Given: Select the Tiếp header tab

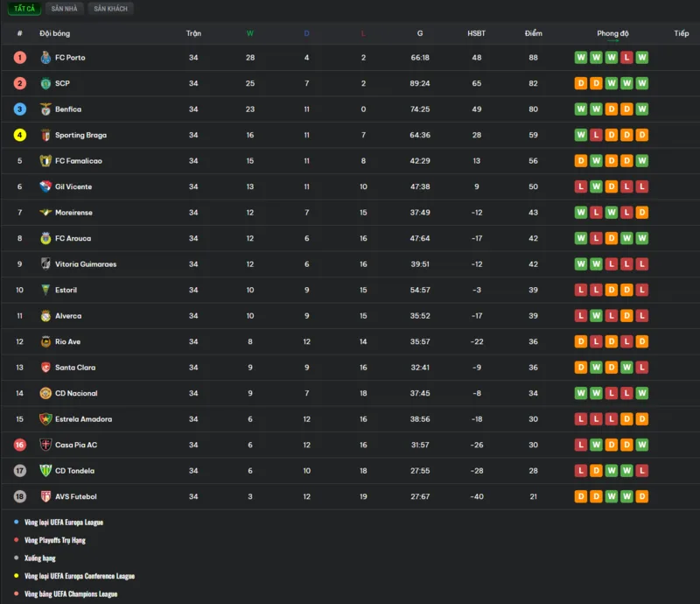Looking at the screenshot, I should pos(682,33).
